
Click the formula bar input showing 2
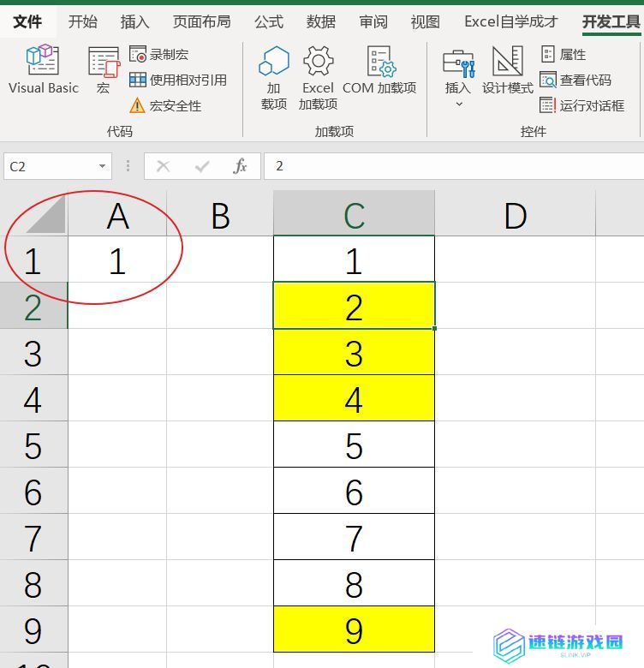pos(454,166)
